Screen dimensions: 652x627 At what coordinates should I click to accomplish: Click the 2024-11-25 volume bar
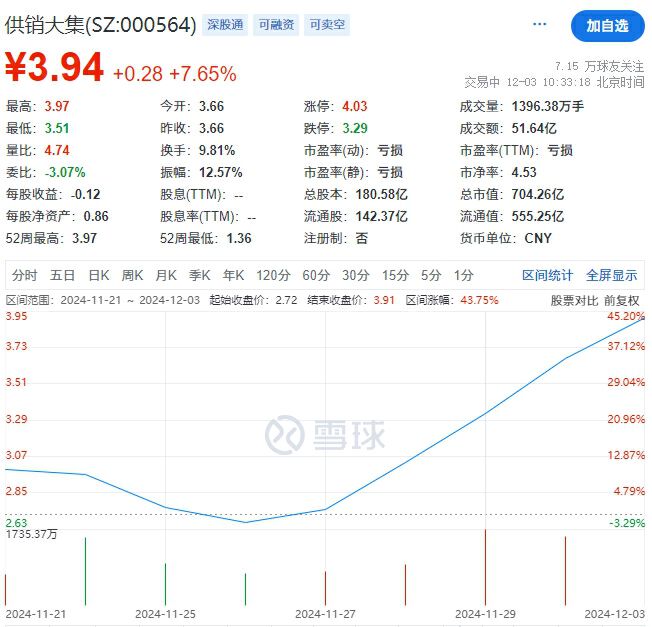165,584
